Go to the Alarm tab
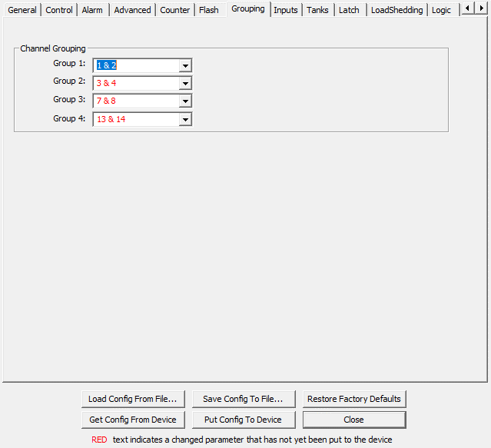The image size is (491, 448). tap(92, 10)
